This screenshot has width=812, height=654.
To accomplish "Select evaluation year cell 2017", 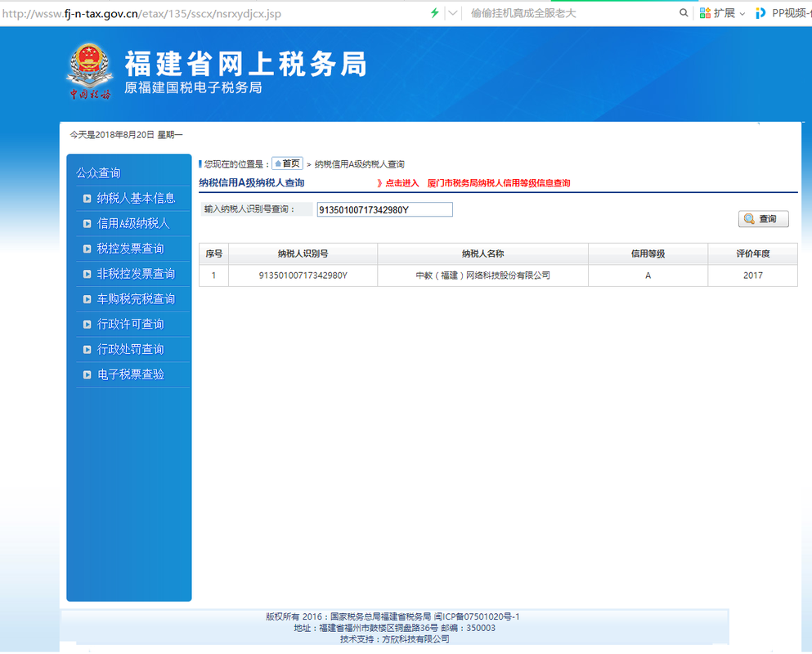I will click(x=753, y=275).
